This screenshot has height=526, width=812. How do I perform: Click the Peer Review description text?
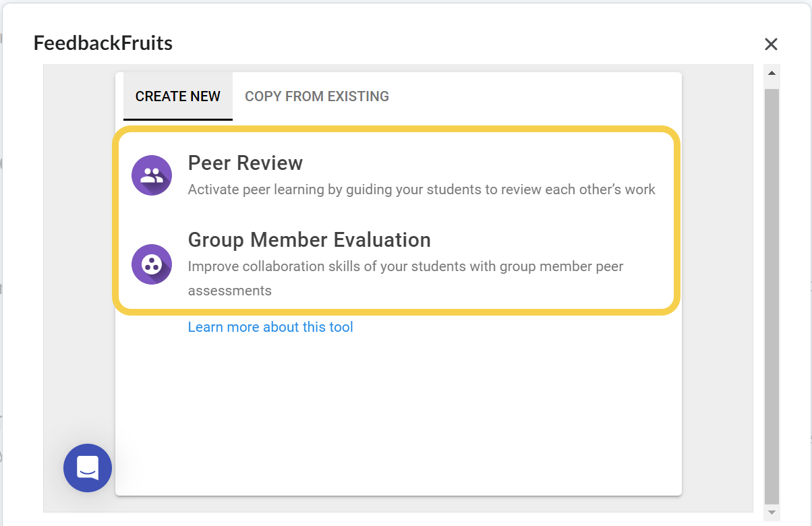click(x=421, y=189)
